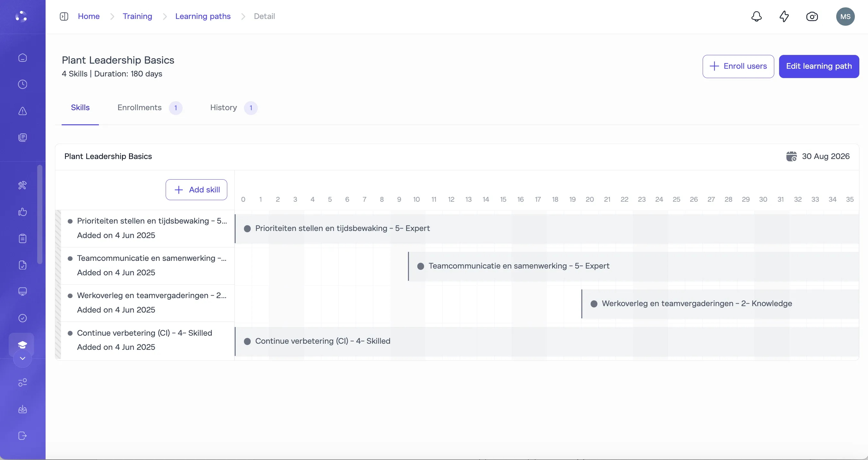
Task: Click the calendar icon beside 30 Aug 2026
Action: pos(792,156)
